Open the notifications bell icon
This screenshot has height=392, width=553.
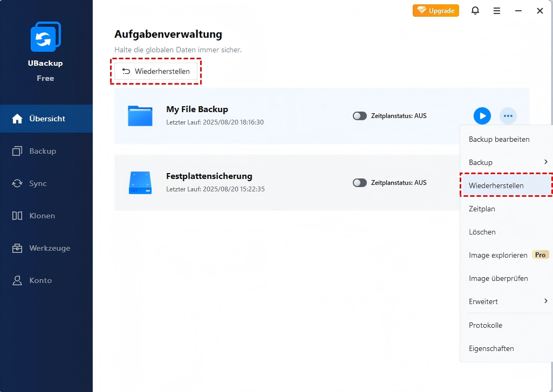[475, 11]
